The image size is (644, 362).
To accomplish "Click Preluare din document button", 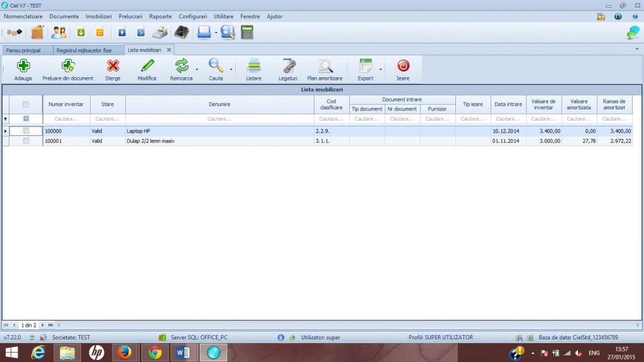I will 68,70.
